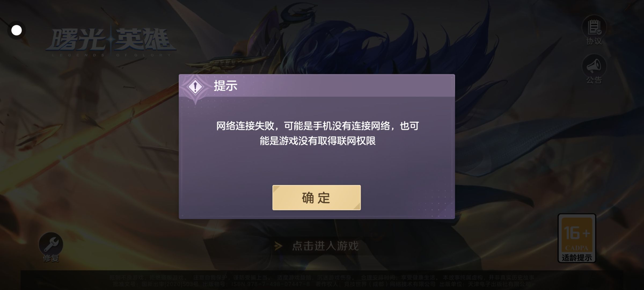
Task: Click the 提示 dialog title bar
Action: 317,86
